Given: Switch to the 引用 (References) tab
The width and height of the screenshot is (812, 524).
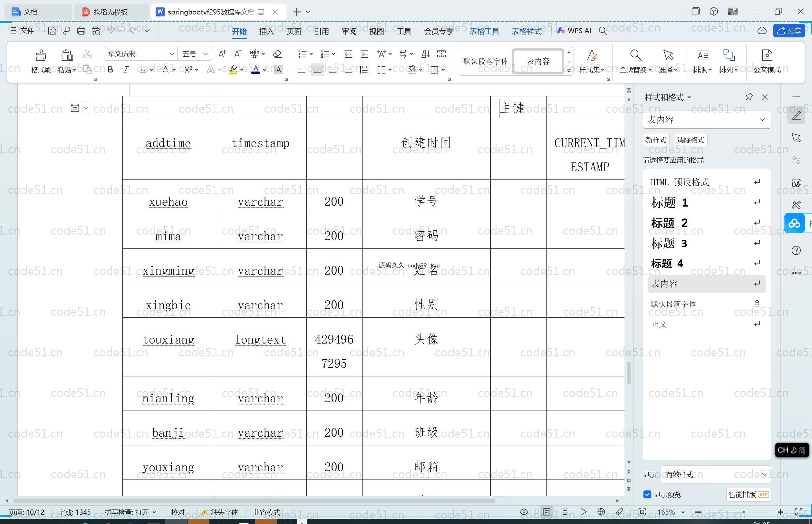Looking at the screenshot, I should [321, 31].
